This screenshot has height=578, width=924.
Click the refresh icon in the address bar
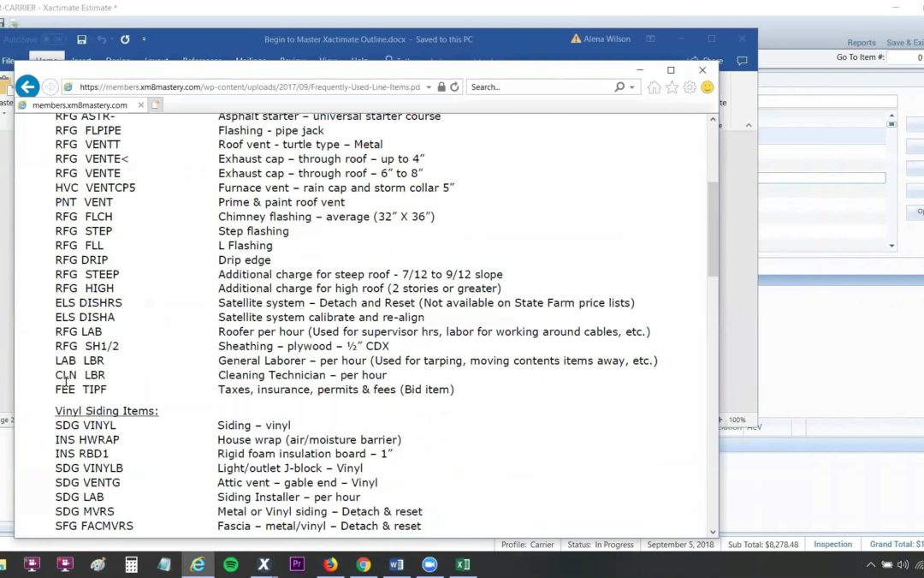[x=455, y=87]
